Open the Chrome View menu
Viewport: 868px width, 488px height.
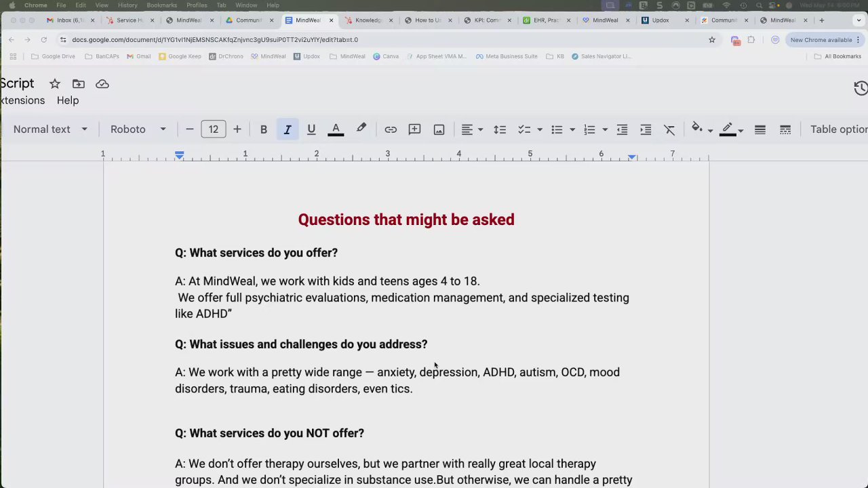tap(102, 5)
